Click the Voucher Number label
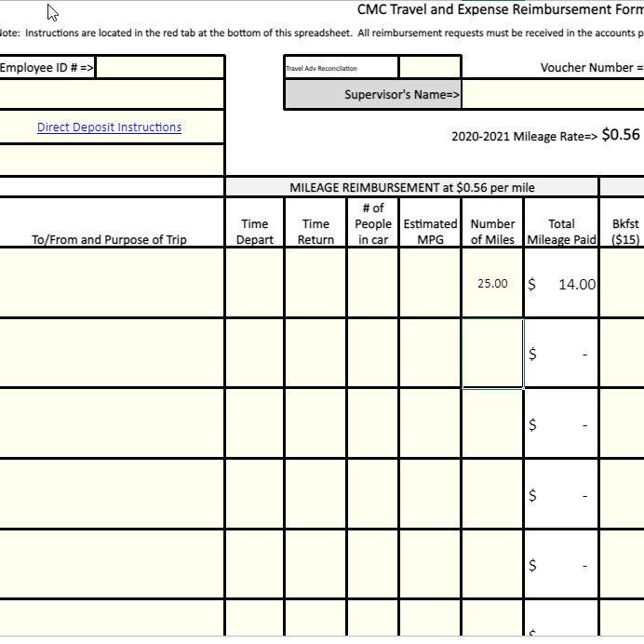The height and width of the screenshot is (644, 644). pyautogui.click(x=592, y=67)
